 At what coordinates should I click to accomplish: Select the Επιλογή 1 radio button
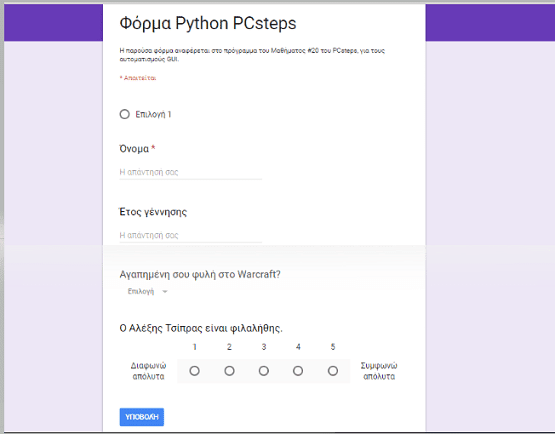click(125, 114)
